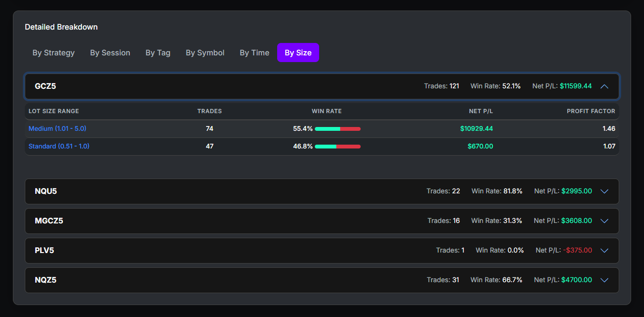Select the By Tag tab

(x=158, y=53)
